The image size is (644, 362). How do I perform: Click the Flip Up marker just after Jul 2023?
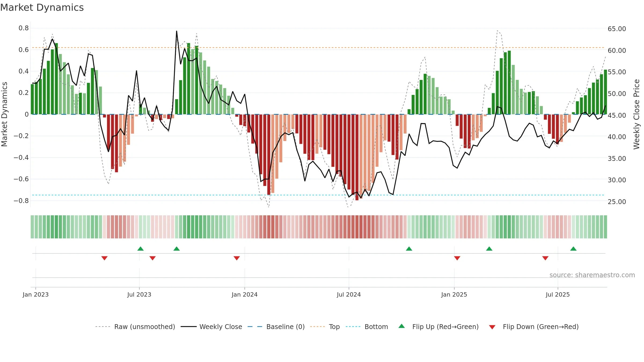pos(141,249)
